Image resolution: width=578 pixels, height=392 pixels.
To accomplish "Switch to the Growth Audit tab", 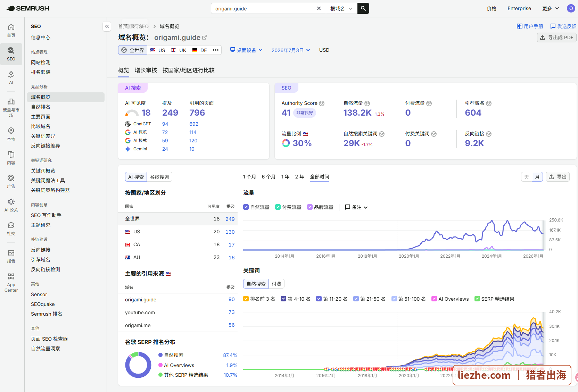I will [x=146, y=70].
